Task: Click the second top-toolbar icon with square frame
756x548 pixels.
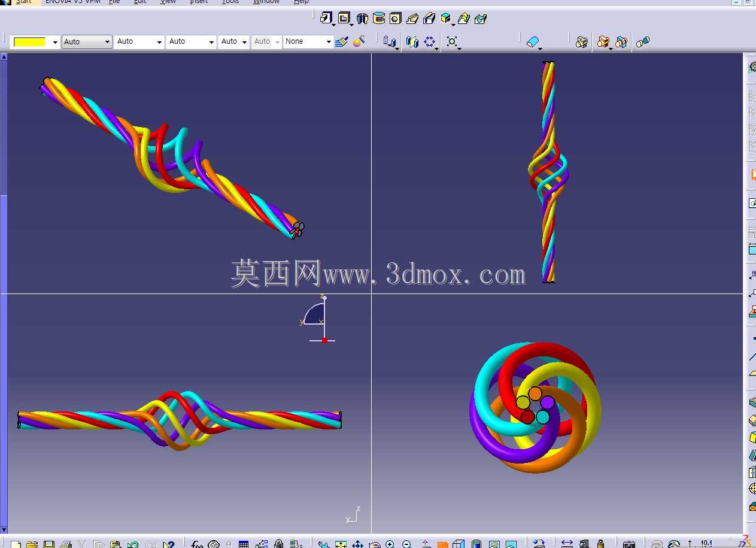Action: [344, 18]
